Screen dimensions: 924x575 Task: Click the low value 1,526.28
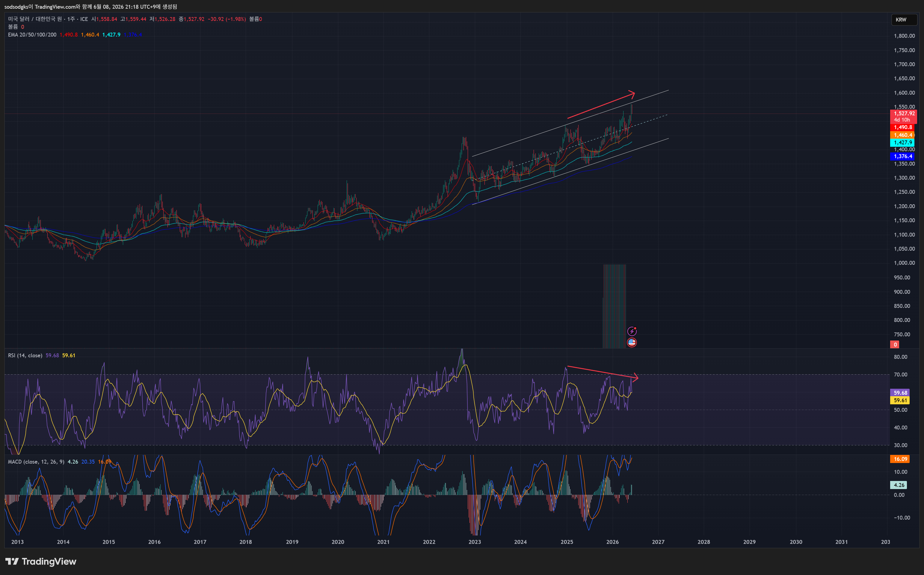[x=165, y=19]
